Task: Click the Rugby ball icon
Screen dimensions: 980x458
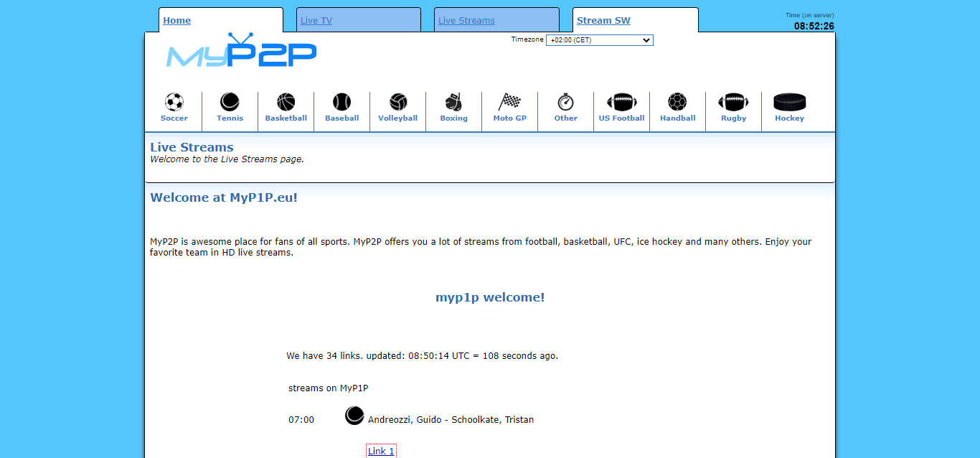Action: coord(733,102)
